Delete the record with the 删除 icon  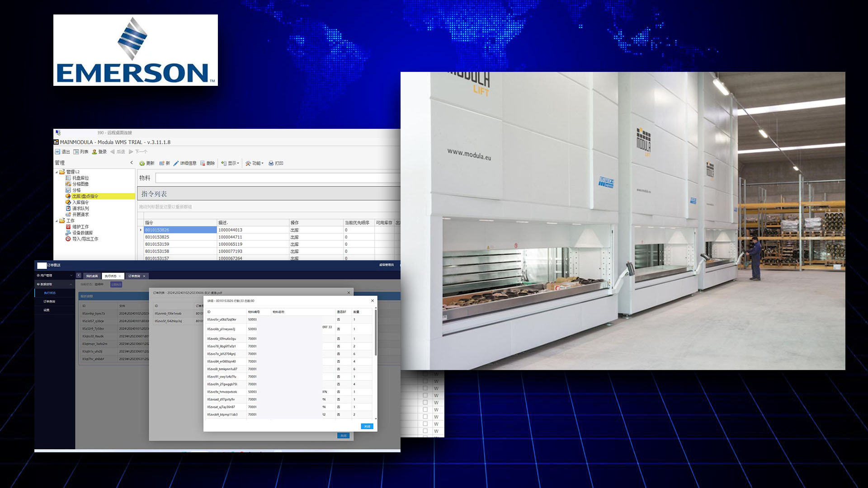[203, 164]
